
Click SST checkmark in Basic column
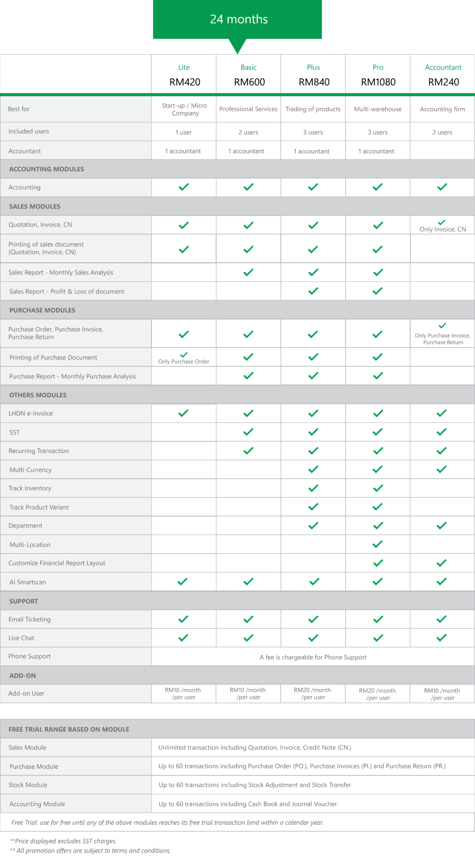tap(249, 432)
